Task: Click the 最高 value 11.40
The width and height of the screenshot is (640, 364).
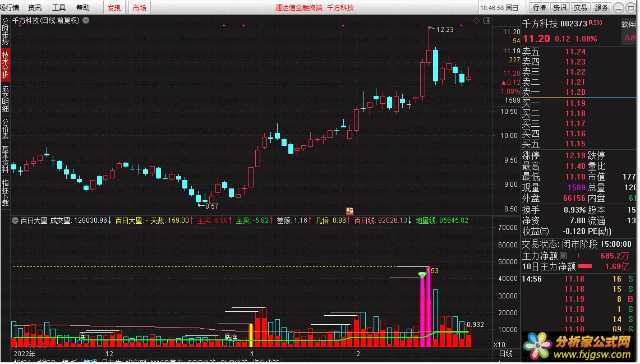Action: pyautogui.click(x=575, y=167)
